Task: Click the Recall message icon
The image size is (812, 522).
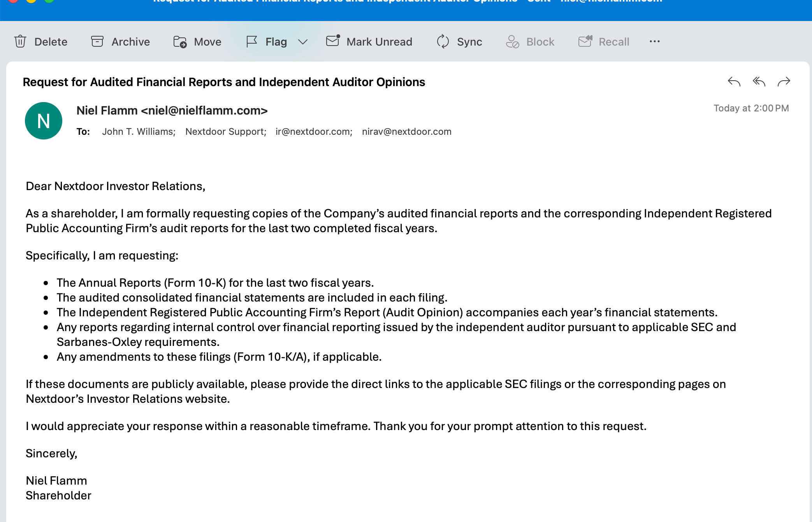Action: pos(585,41)
